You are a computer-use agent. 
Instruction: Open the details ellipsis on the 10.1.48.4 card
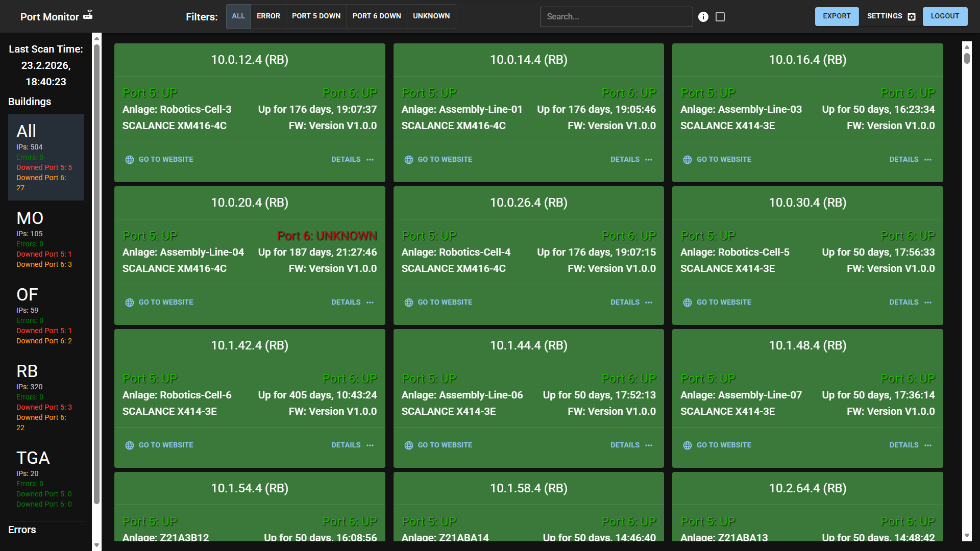coord(928,445)
